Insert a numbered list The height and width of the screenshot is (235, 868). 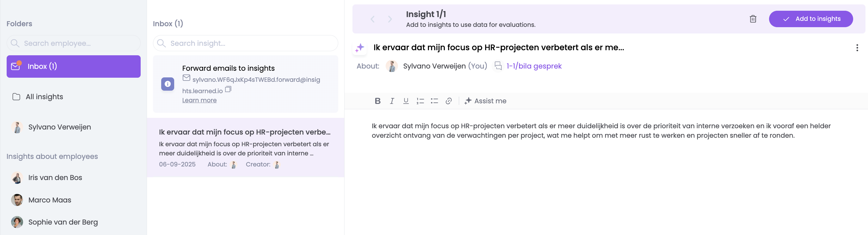coord(420,101)
